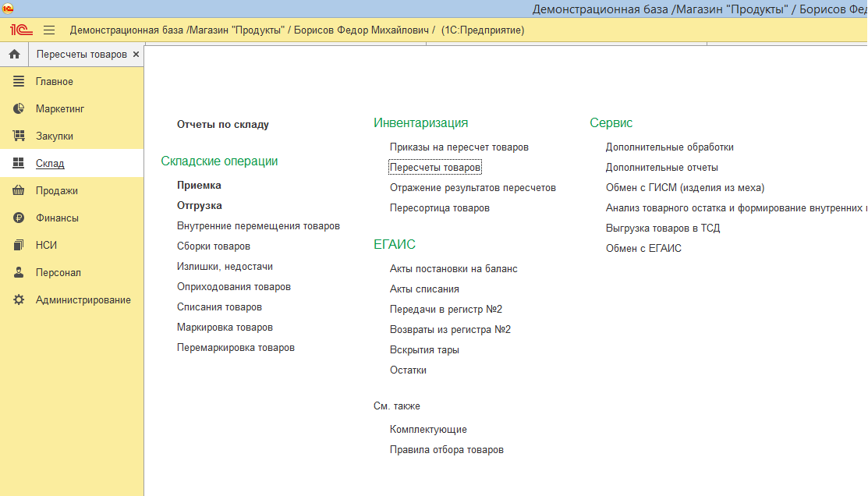This screenshot has height=496, width=868.
Task: Open Анализ товарного остатка link
Action: point(736,208)
